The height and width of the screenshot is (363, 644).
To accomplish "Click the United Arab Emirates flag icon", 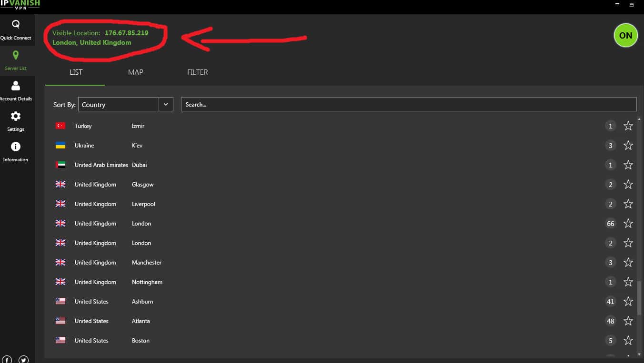I will click(x=60, y=165).
